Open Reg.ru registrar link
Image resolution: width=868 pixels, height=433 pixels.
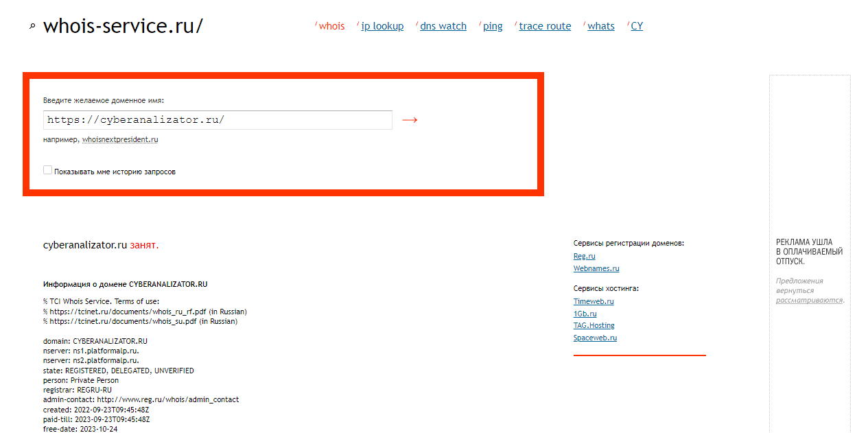coord(585,256)
